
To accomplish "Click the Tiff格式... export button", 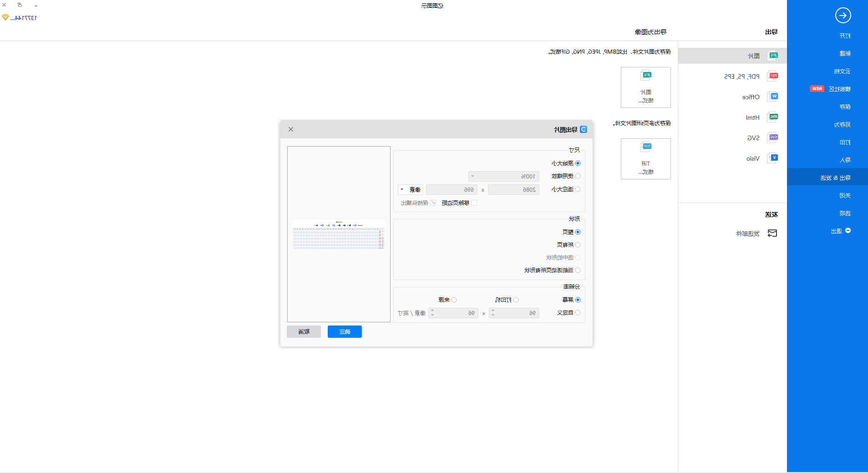I will click(645, 159).
